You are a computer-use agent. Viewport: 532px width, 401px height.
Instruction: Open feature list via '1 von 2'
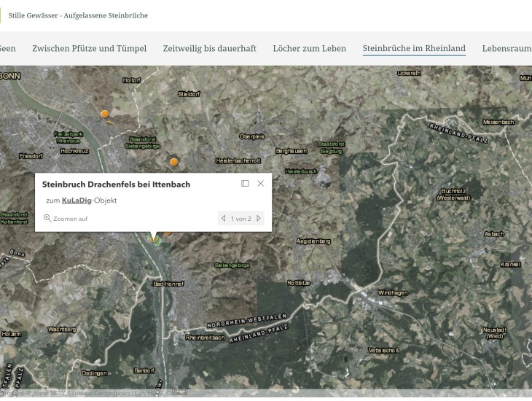coord(241,219)
